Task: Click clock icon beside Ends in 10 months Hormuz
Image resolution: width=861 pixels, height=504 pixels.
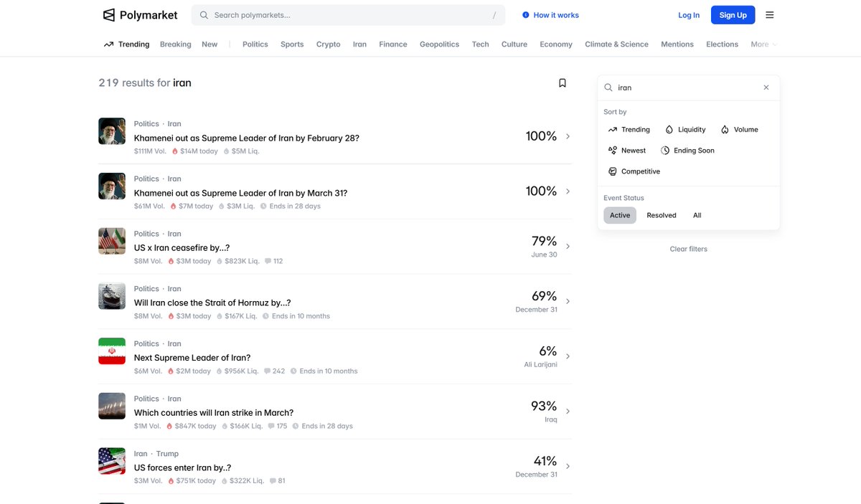Action: (265, 316)
